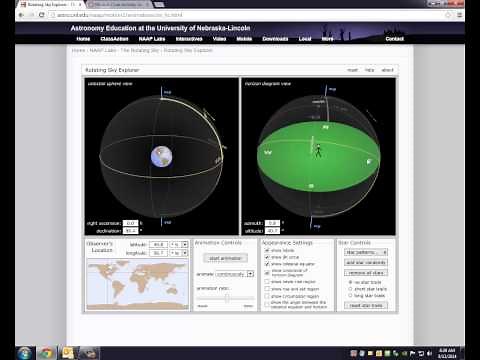Click the start animation button
Image resolution: width=480 pixels, height=360 pixels.
pos(225,258)
